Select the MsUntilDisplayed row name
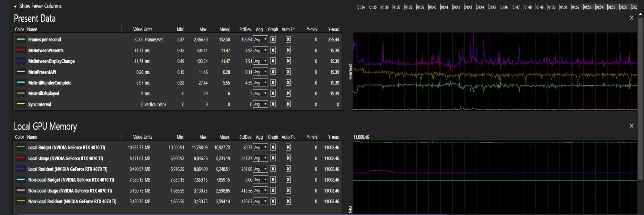 pyautogui.click(x=44, y=94)
